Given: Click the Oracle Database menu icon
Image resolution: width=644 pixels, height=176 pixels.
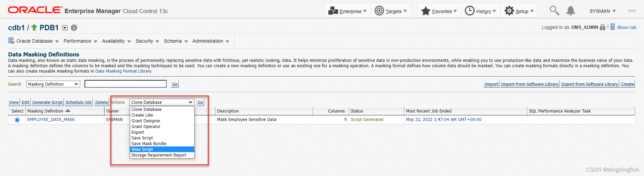Looking at the screenshot, I should [x=11, y=41].
